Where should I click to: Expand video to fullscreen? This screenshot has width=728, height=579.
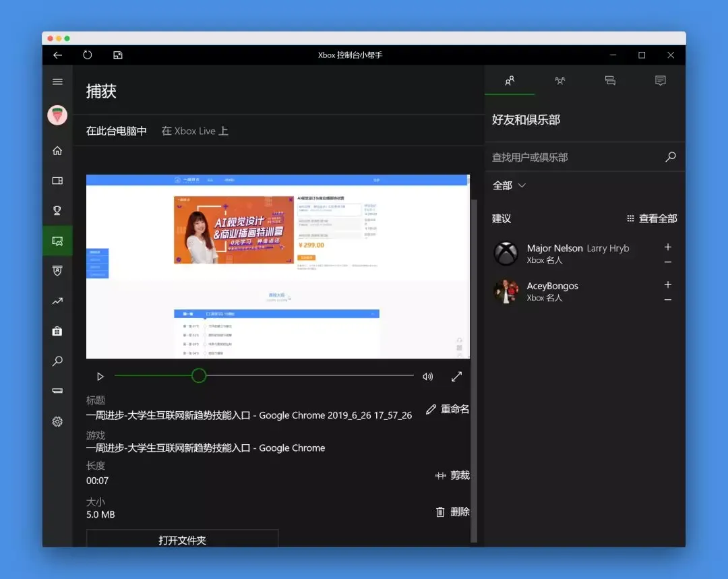tap(456, 377)
